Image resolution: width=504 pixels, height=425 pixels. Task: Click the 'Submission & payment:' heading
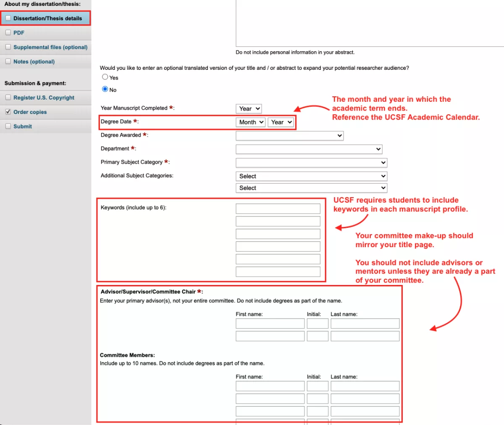click(x=35, y=83)
